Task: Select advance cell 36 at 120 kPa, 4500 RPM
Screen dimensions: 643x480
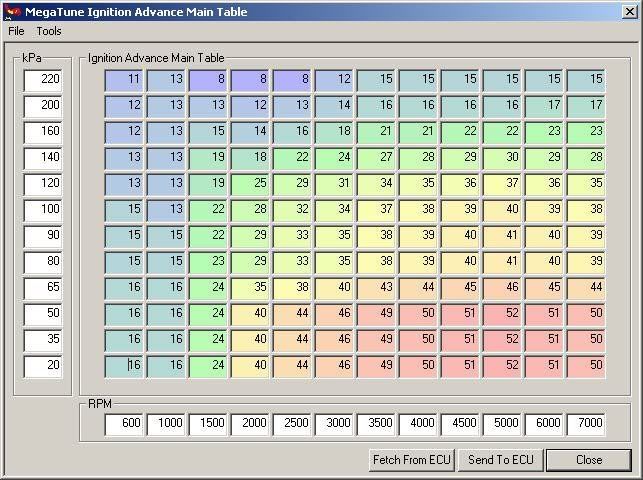Action: click(x=460, y=184)
